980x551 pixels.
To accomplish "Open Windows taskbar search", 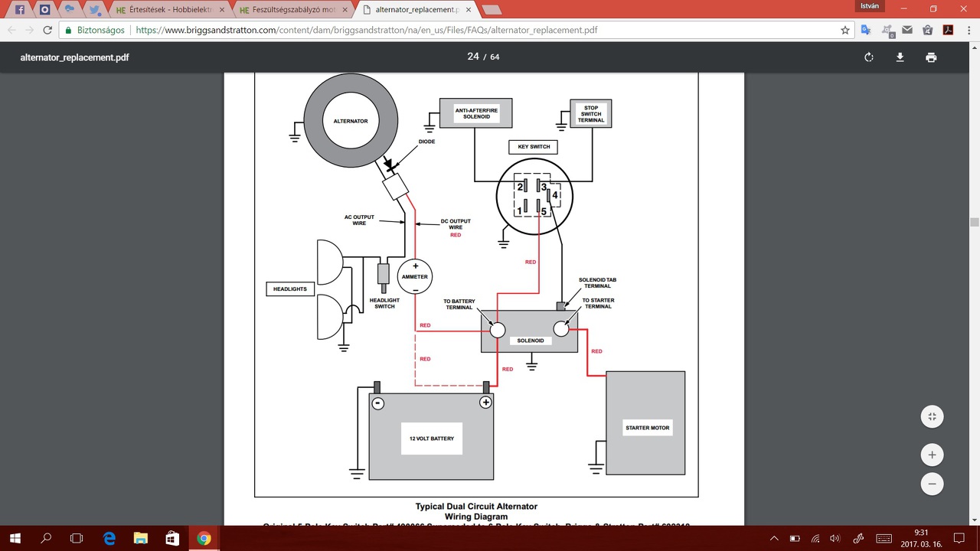I will (x=46, y=538).
